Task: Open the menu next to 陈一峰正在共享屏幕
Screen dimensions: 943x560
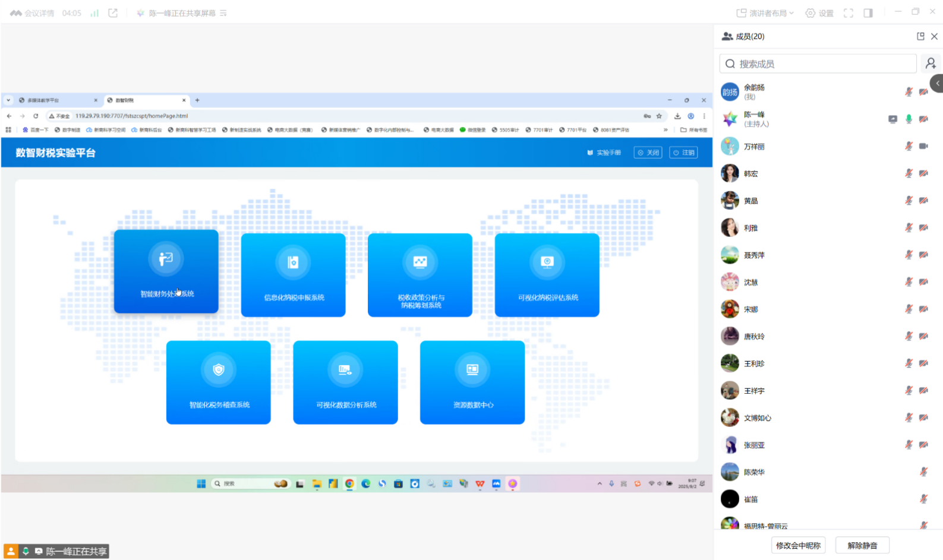Action: click(x=223, y=13)
